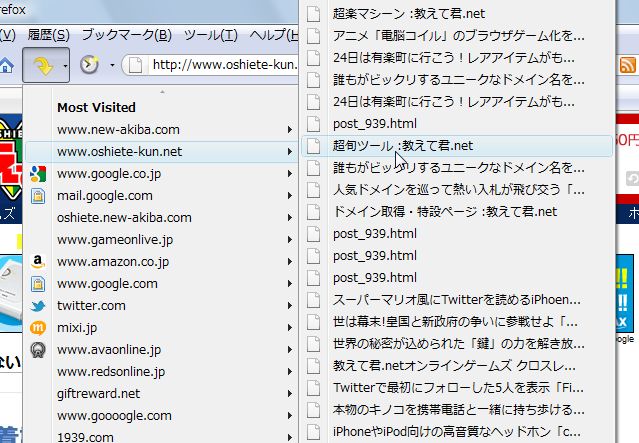Select giftreward.net in Most Visited

pyautogui.click(x=161, y=394)
